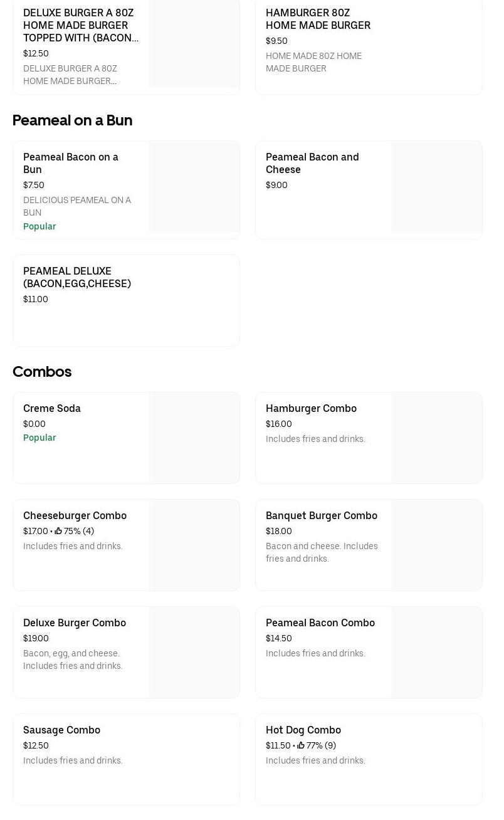
Task: Open Banquet Burger Combo item
Action: 322,515
